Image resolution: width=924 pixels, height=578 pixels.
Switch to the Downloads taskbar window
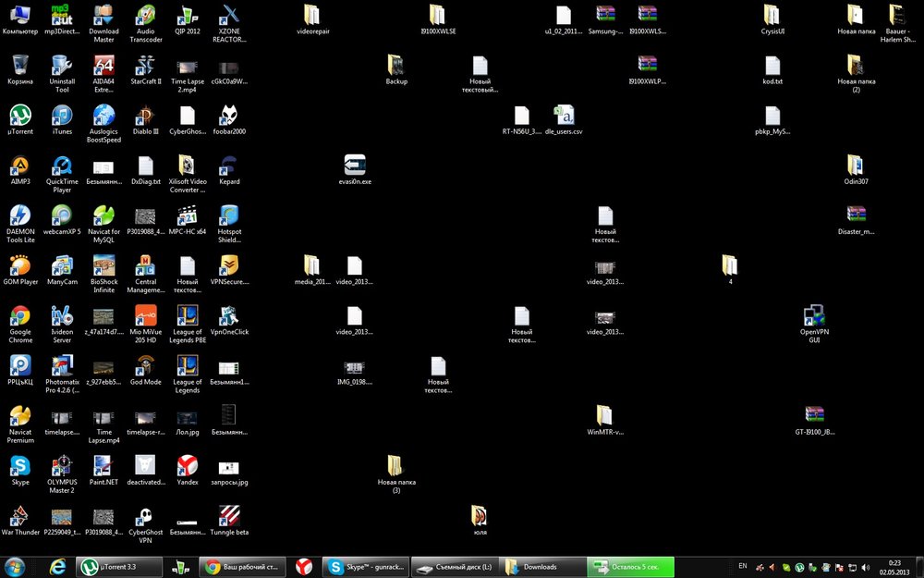pos(541,567)
